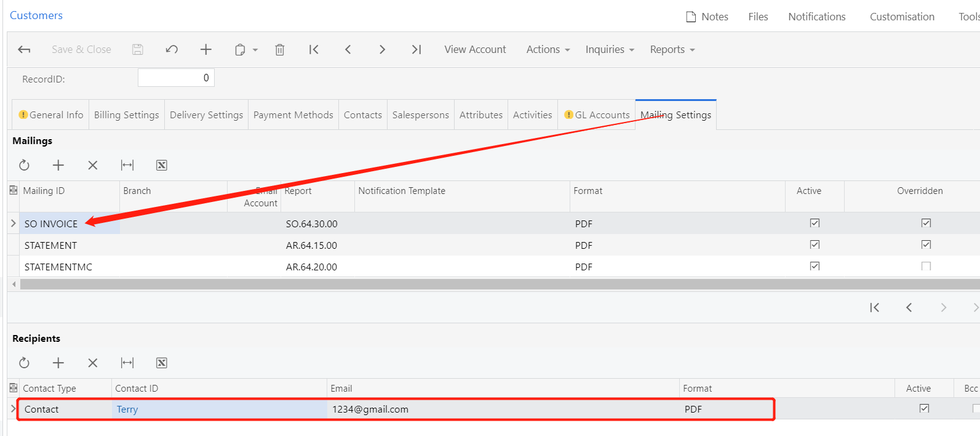
Task: Open the Actions dropdown menu
Action: pos(548,50)
